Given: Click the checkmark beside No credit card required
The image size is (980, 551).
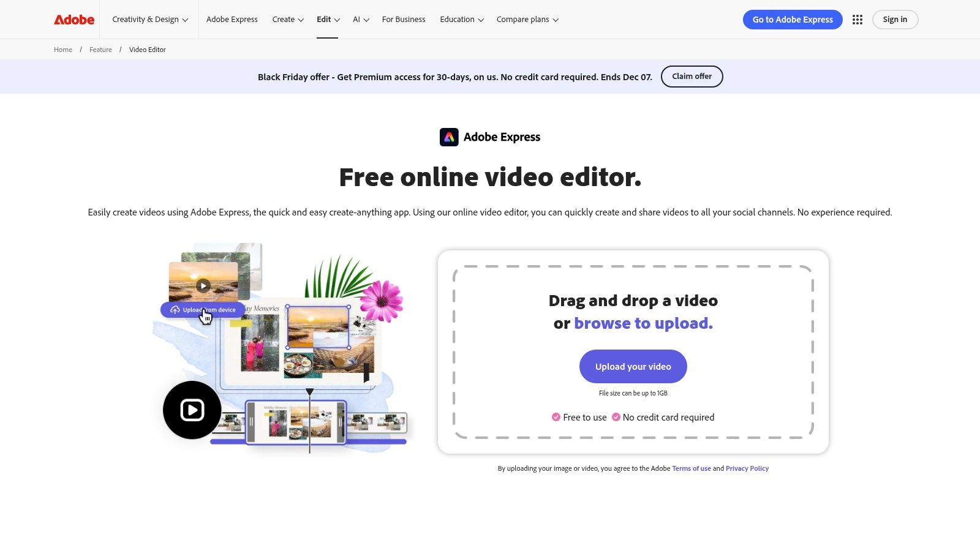Looking at the screenshot, I should tap(616, 417).
